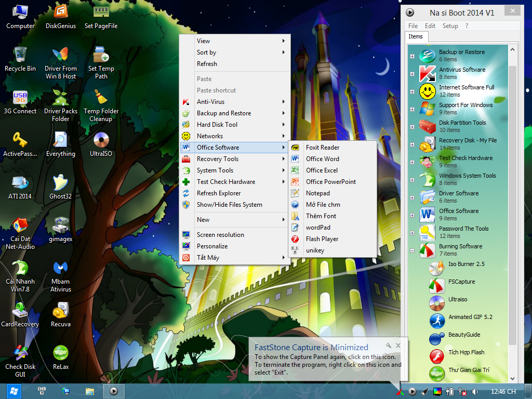Click the Tích Hợp Flash icon

[436, 356]
